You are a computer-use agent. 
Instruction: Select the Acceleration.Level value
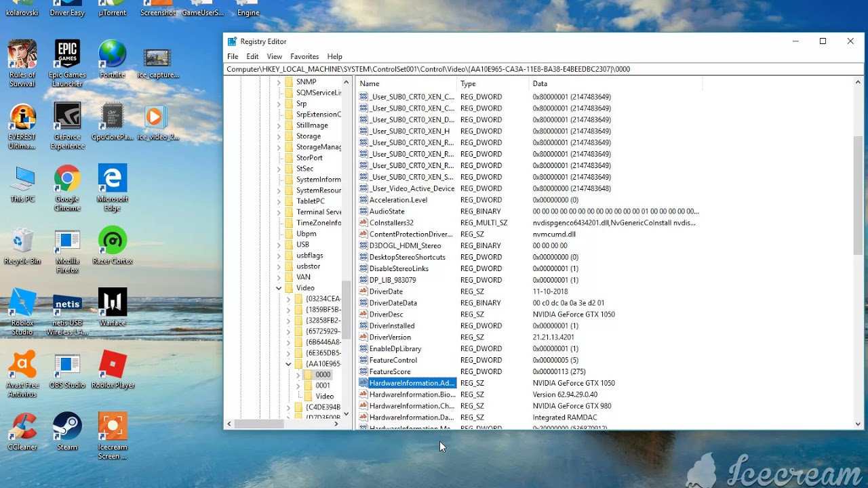(x=398, y=200)
